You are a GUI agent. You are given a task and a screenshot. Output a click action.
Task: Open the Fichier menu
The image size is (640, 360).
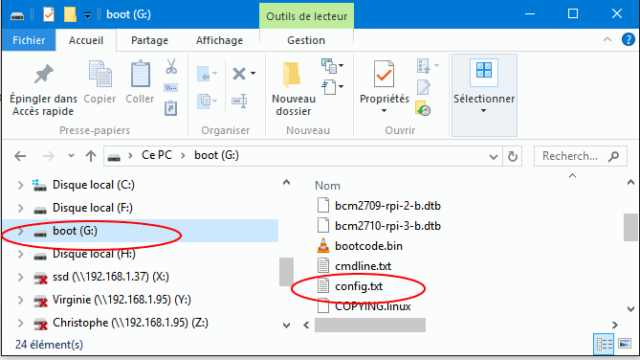click(x=29, y=40)
